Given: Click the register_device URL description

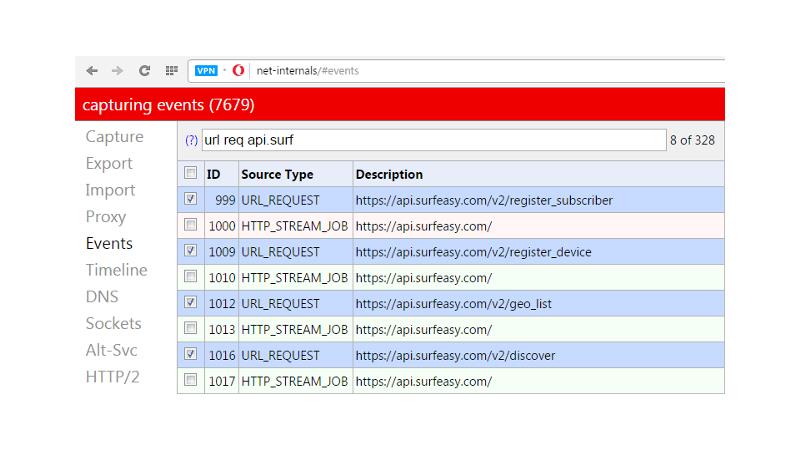Looking at the screenshot, I should coord(473,252).
